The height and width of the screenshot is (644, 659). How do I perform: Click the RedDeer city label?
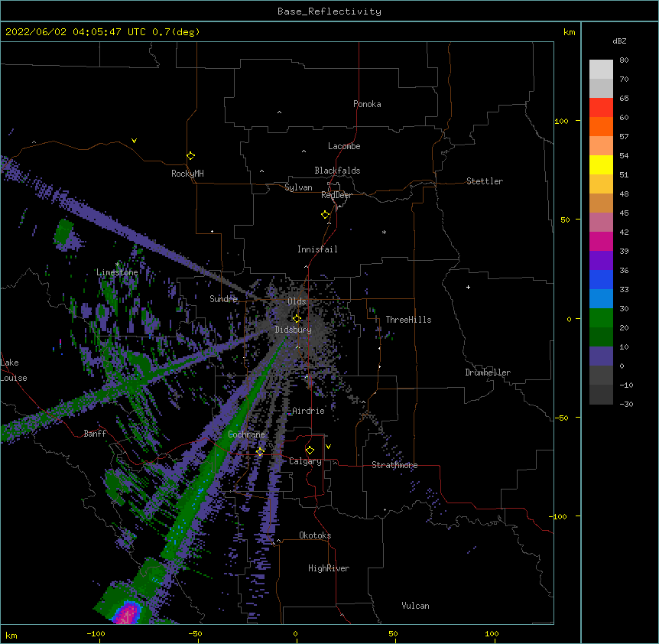(x=336, y=195)
